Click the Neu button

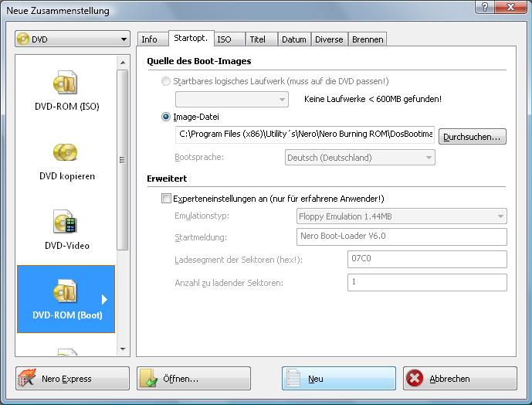339,378
